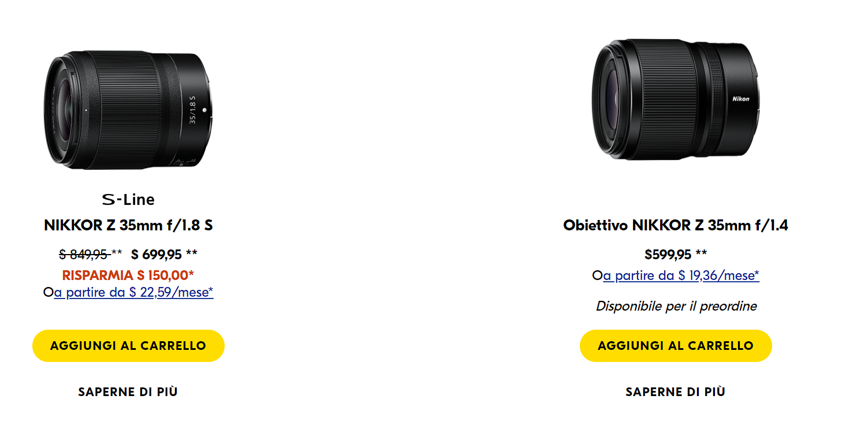Viewport: 868px width, 444px height.
Task: Select the Obiettivo NIKKOR Z 35mm f/1.4 title
Action: 676,225
